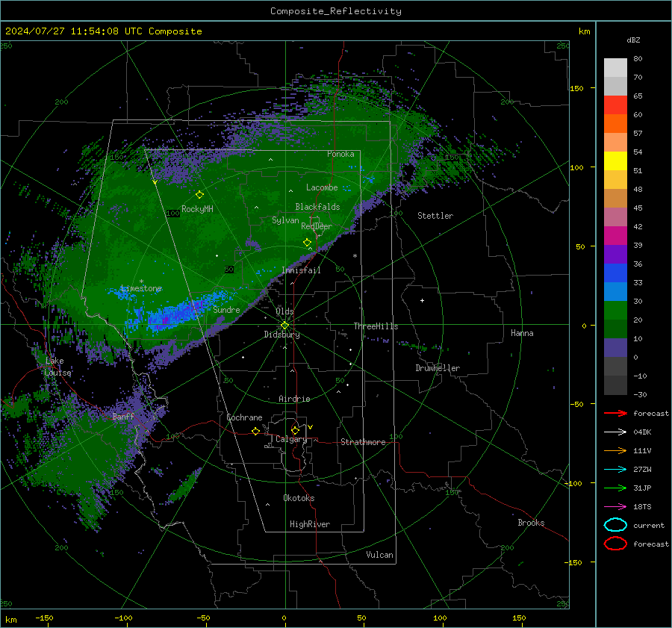The image size is (672, 628).
Task: Click the cyan 'current' ellipse legend icon
Action: [615, 525]
